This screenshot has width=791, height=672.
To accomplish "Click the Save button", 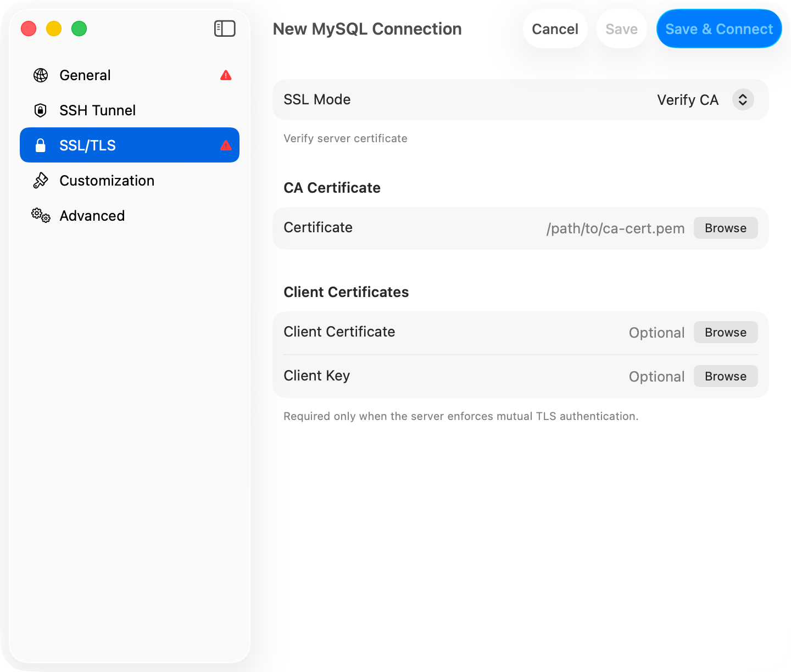I will tap(622, 29).
